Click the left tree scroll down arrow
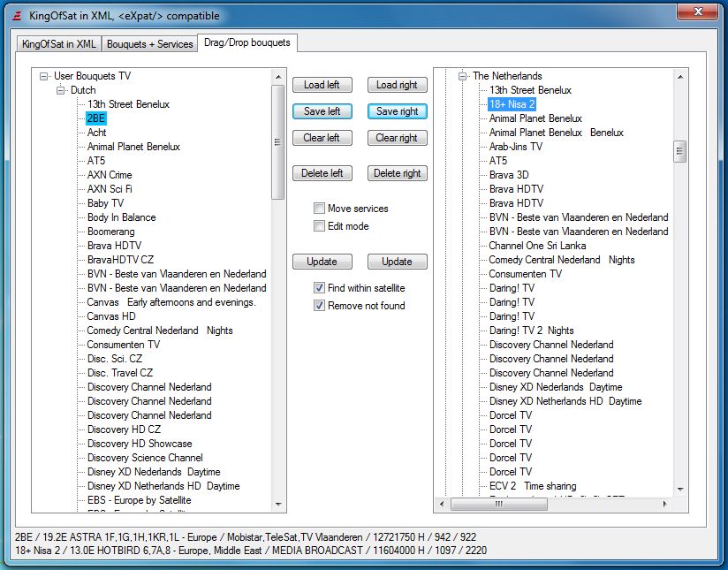The image size is (728, 570). pos(278,504)
